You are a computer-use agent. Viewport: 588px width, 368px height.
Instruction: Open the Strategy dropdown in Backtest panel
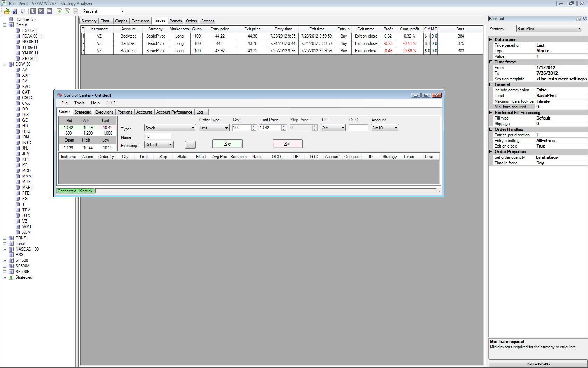click(x=579, y=29)
